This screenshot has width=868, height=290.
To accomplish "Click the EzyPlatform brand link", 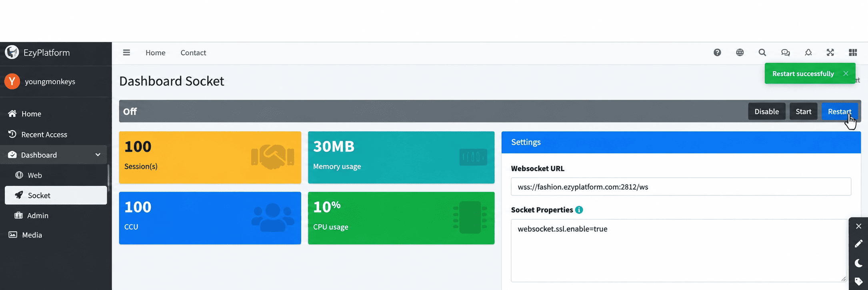I will coord(46,52).
